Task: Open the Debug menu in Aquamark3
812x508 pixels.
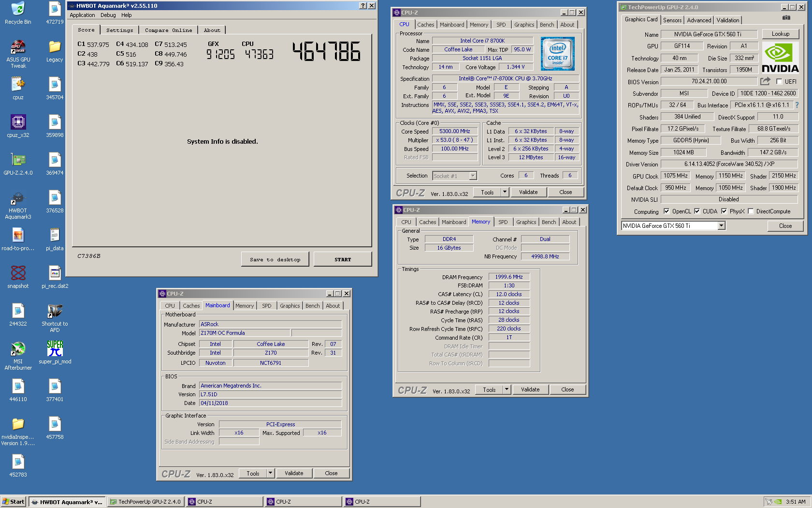Action: coord(108,15)
